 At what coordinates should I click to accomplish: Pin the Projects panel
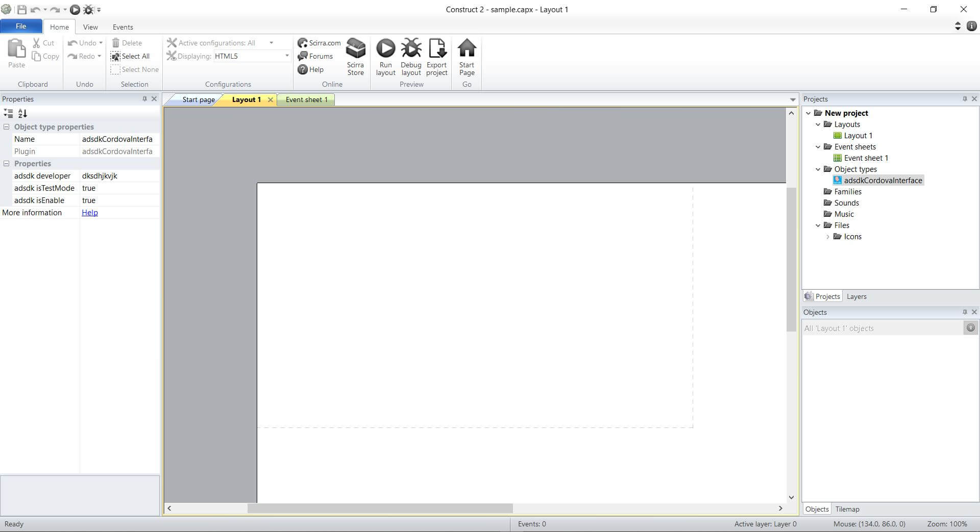(x=965, y=99)
